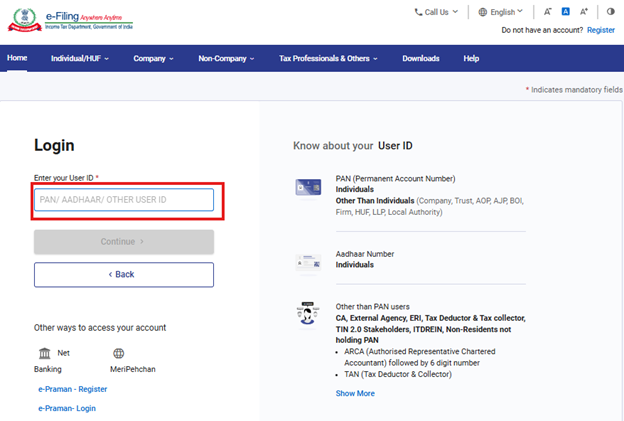The height and width of the screenshot is (421, 624).
Task: Click the PAN card icon
Action: [308, 187]
